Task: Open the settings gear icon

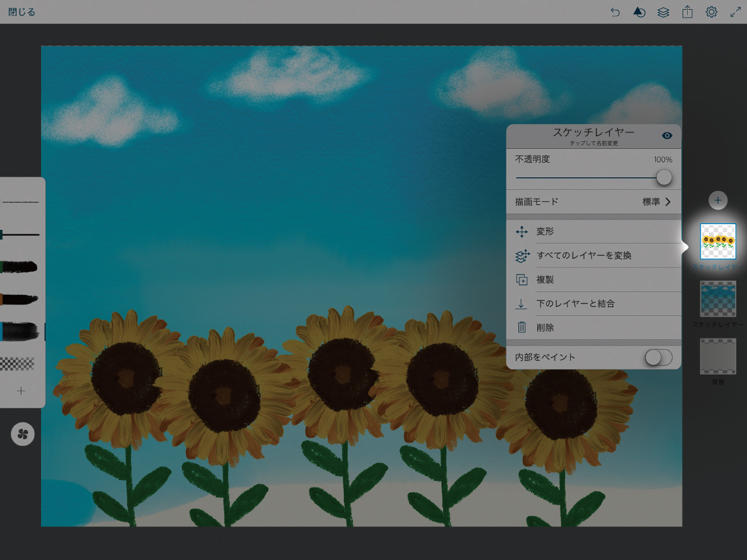Action: (x=711, y=12)
